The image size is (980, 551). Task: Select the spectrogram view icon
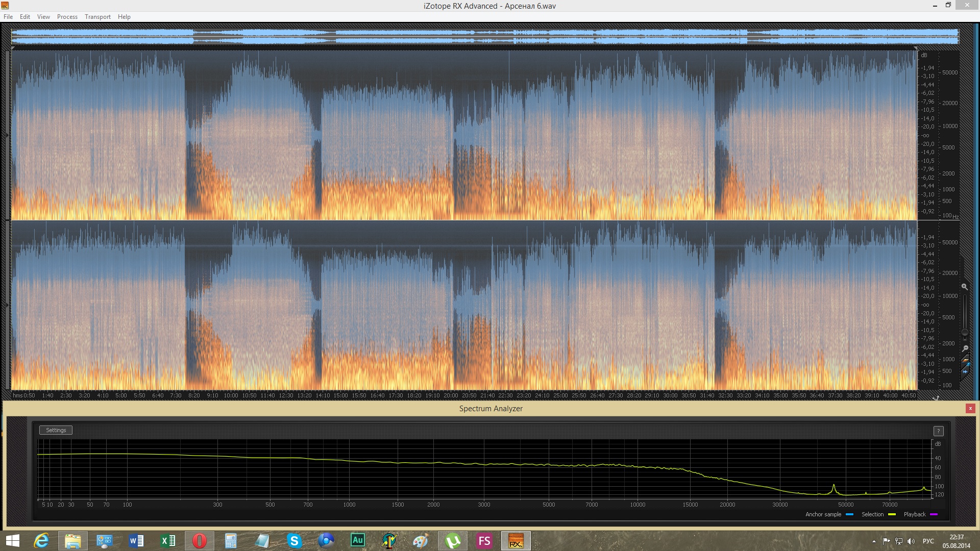[965, 360]
